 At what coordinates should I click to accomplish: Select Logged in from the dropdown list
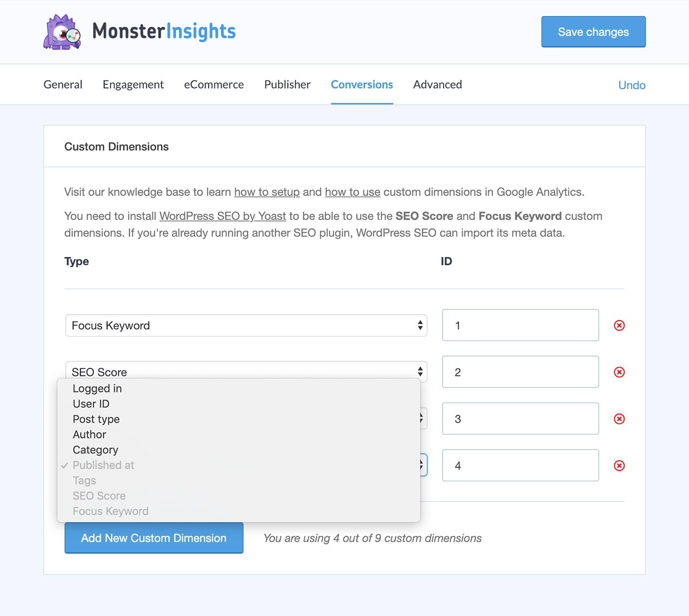97,388
